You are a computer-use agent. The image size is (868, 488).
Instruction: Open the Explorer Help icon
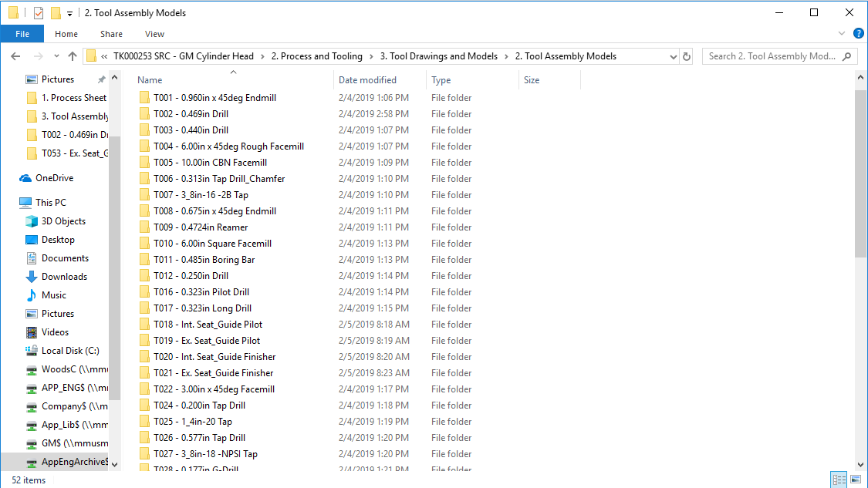point(858,34)
